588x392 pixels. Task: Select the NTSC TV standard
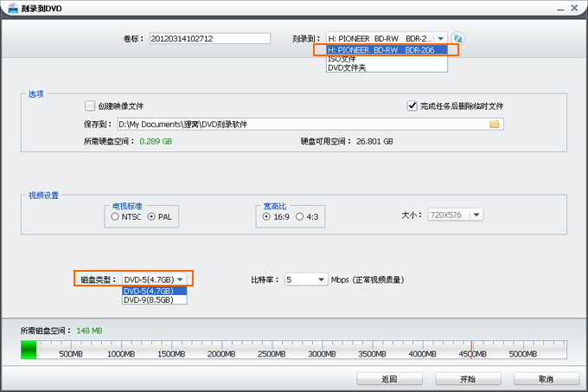pyautogui.click(x=115, y=216)
